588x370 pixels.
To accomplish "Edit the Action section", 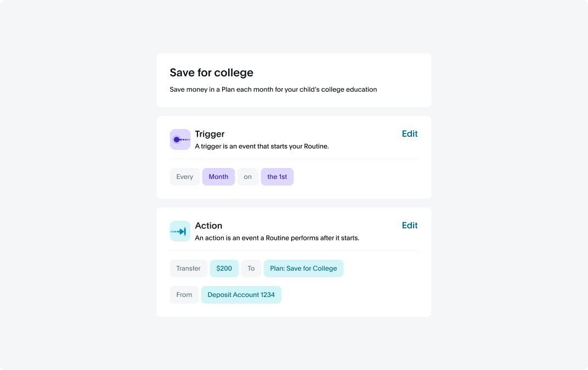I will tap(410, 226).
